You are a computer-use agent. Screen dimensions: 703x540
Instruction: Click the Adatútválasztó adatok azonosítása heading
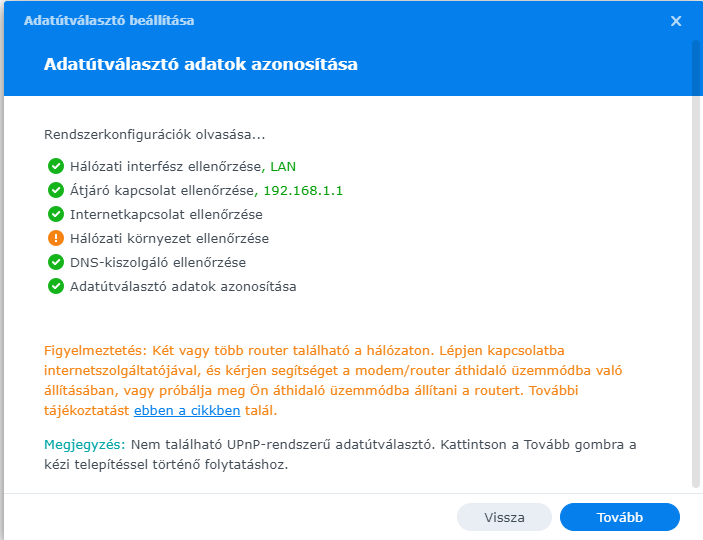pos(201,64)
